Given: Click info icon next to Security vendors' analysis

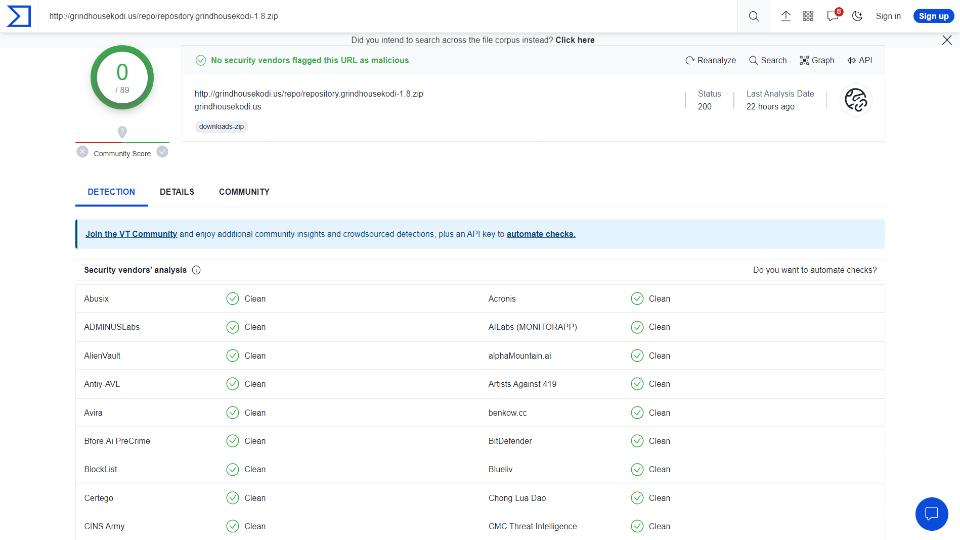Looking at the screenshot, I should pos(196,270).
